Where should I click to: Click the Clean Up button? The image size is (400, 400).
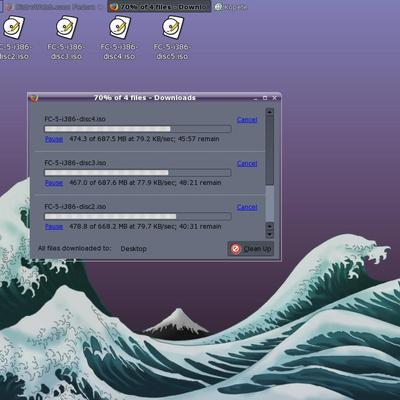click(x=251, y=249)
